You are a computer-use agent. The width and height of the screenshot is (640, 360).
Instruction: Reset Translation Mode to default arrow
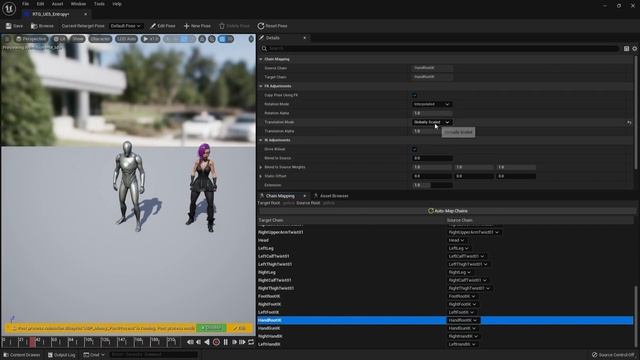coord(629,122)
